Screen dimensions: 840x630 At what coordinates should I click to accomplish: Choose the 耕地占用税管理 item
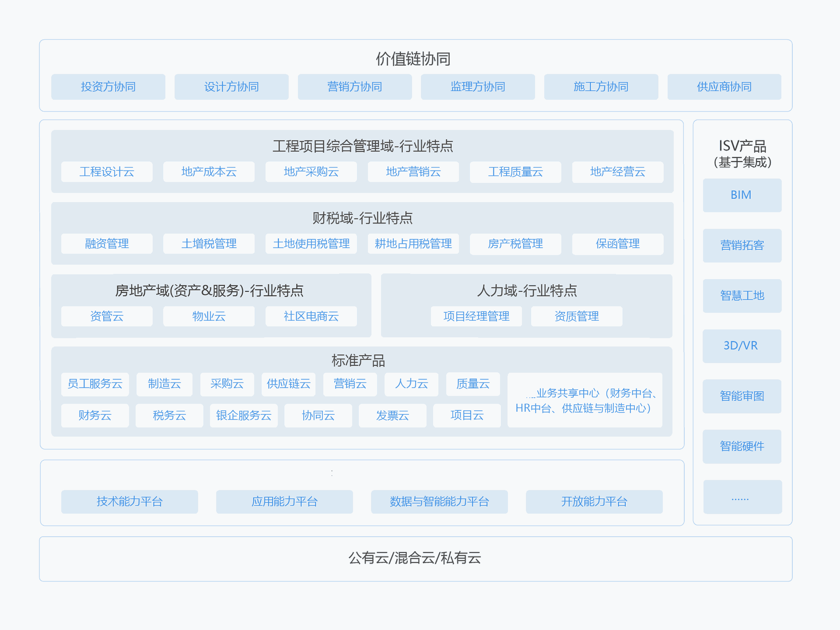tap(413, 244)
